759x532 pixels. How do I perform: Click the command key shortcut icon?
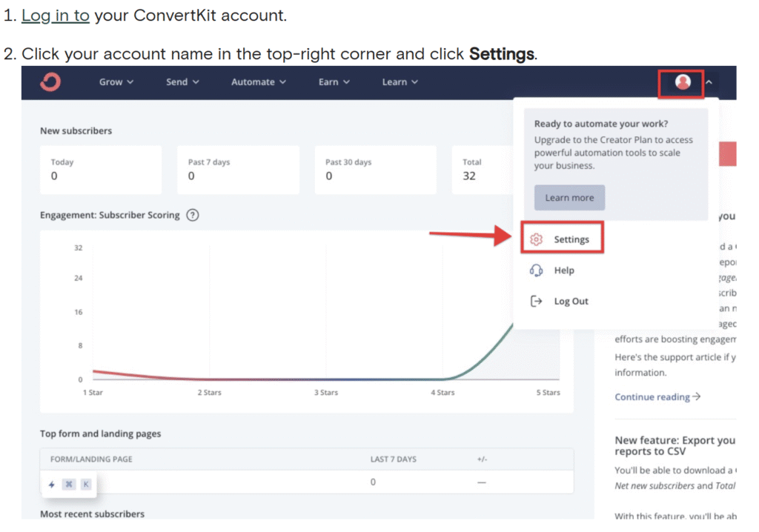[69, 484]
